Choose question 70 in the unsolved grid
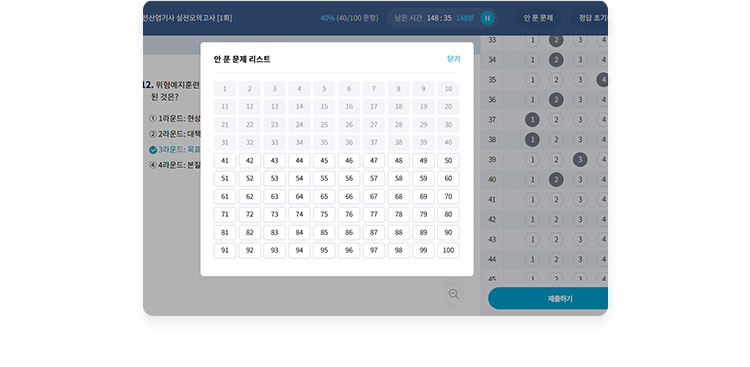This screenshot has width=750, height=367. coord(448,197)
